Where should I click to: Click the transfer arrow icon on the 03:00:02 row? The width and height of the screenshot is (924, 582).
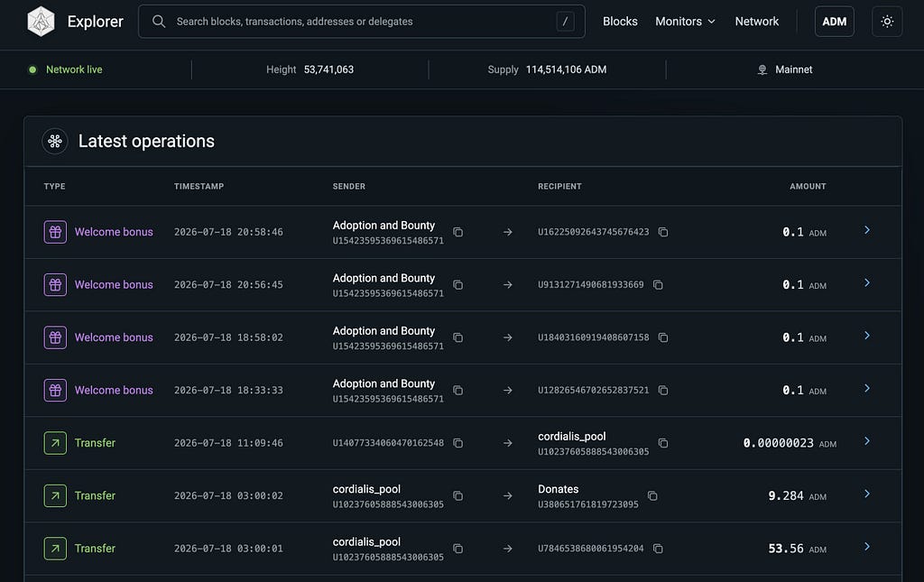[55, 495]
